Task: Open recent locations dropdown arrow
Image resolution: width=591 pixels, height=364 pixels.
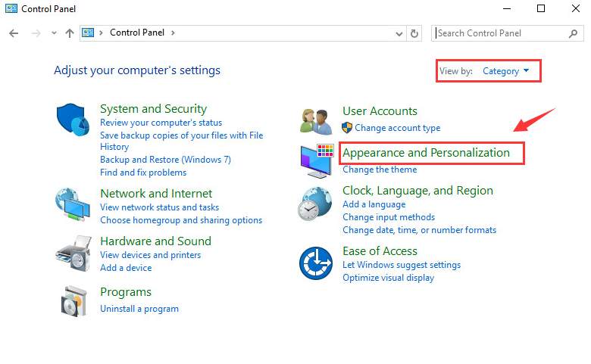Action: coord(55,33)
